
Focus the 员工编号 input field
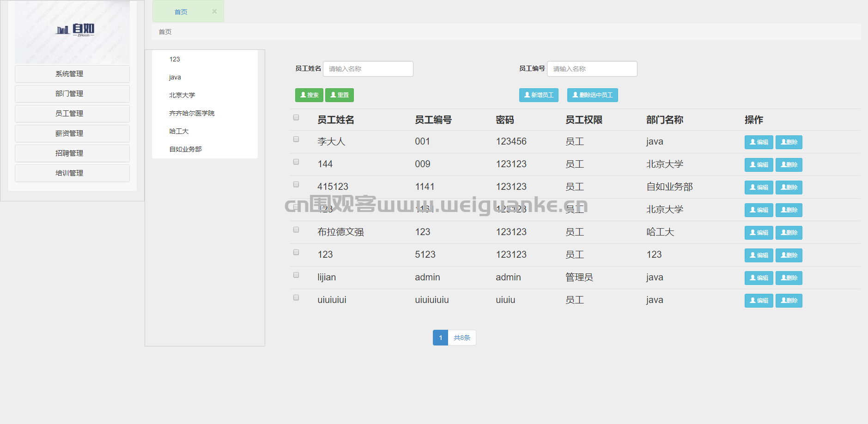click(x=592, y=69)
